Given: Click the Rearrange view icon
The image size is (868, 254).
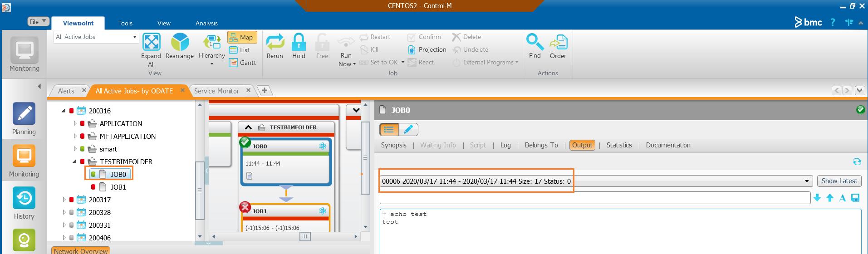Looking at the screenshot, I should click(x=180, y=42).
